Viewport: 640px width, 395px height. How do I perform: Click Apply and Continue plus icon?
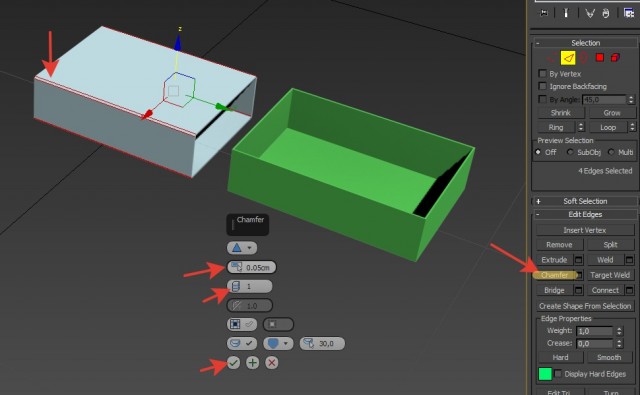[x=253, y=362]
